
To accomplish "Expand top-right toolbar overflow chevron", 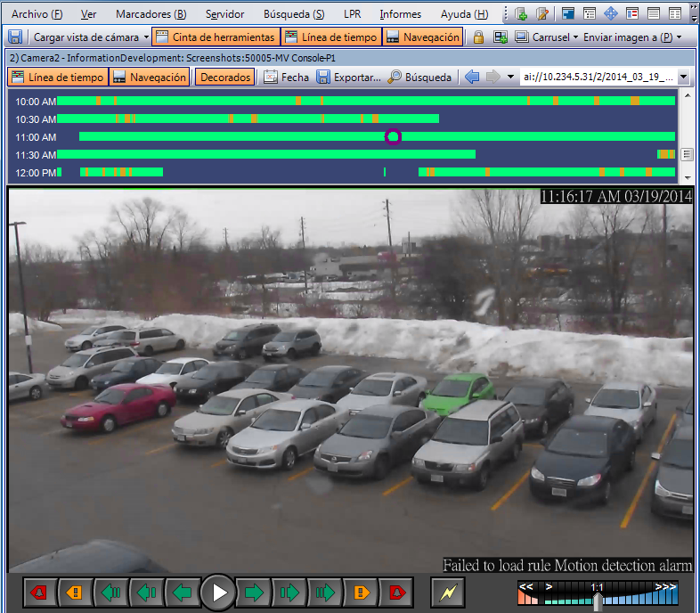I will pos(694,14).
